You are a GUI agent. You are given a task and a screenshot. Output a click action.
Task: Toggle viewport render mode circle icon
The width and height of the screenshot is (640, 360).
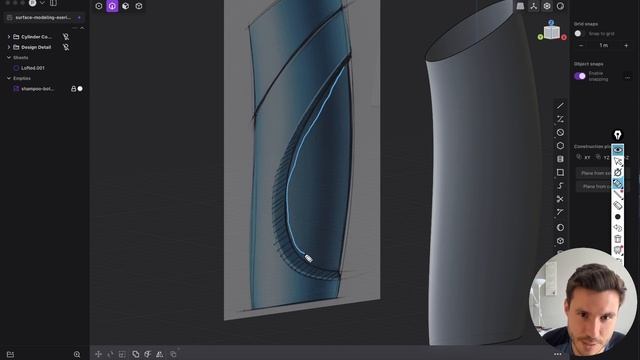click(x=560, y=6)
